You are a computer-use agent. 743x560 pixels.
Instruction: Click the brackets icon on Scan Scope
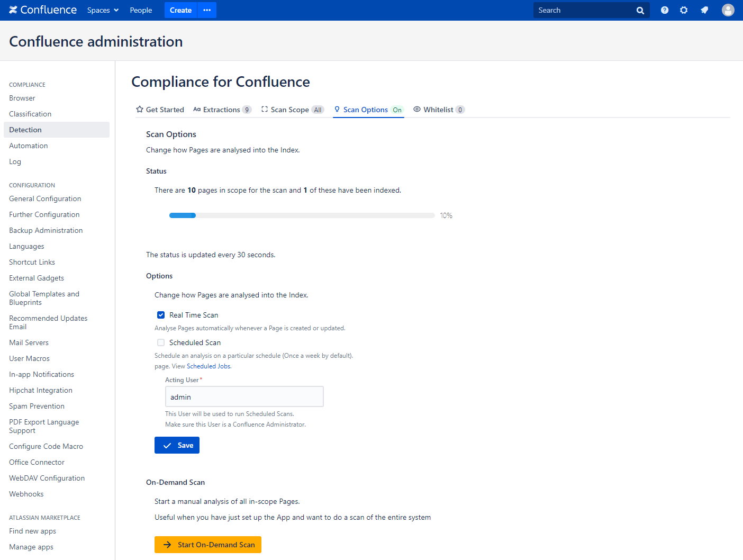click(265, 109)
